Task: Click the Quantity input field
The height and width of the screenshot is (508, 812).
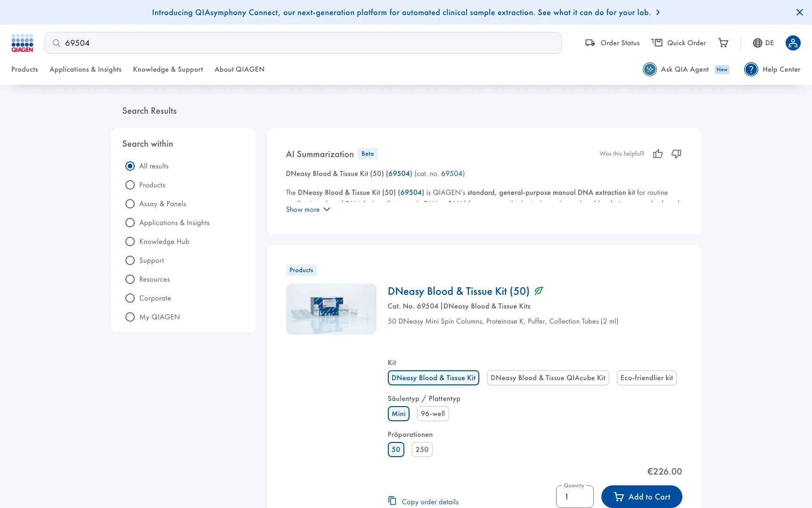Action: (574, 497)
